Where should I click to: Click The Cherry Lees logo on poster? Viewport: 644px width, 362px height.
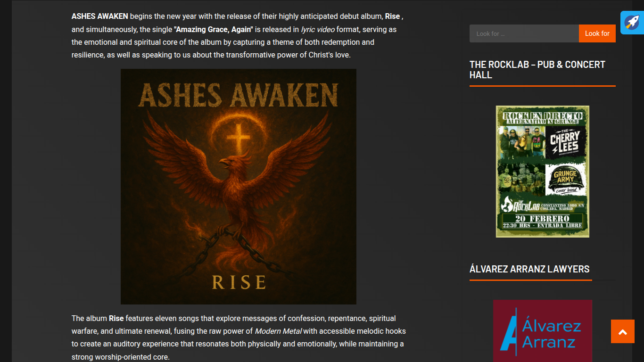tap(565, 142)
